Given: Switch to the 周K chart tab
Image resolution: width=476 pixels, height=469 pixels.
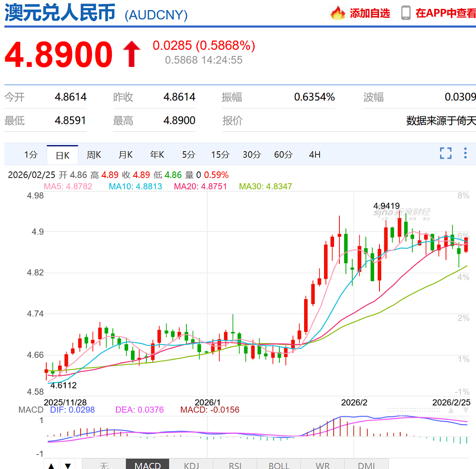Looking at the screenshot, I should click(x=94, y=155).
